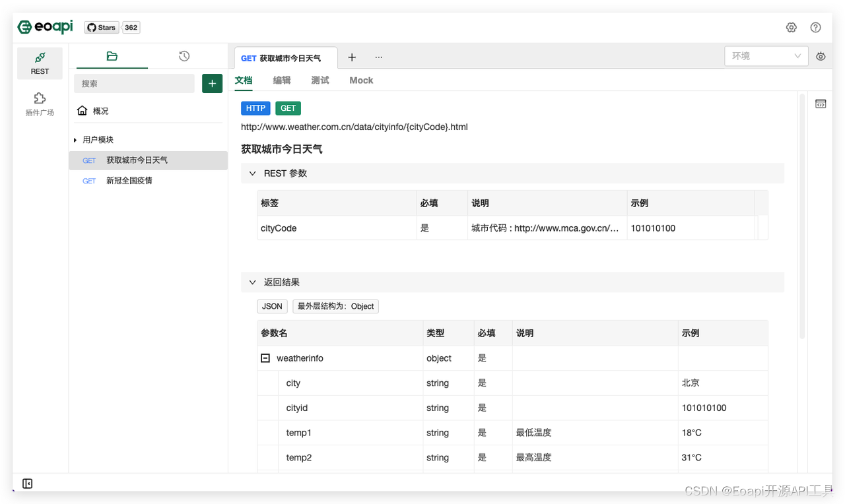Collapse the sidebar using bottom-left icon
This screenshot has height=504, width=845.
pyautogui.click(x=27, y=484)
